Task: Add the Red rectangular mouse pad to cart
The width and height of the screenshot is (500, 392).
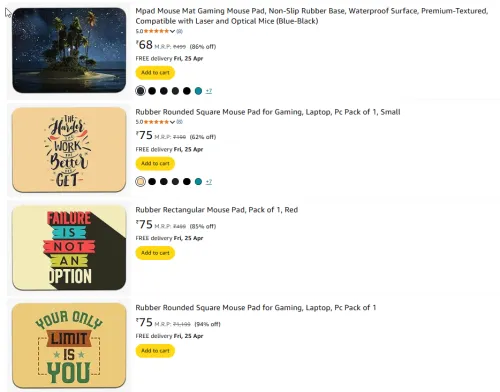Action: click(x=155, y=253)
